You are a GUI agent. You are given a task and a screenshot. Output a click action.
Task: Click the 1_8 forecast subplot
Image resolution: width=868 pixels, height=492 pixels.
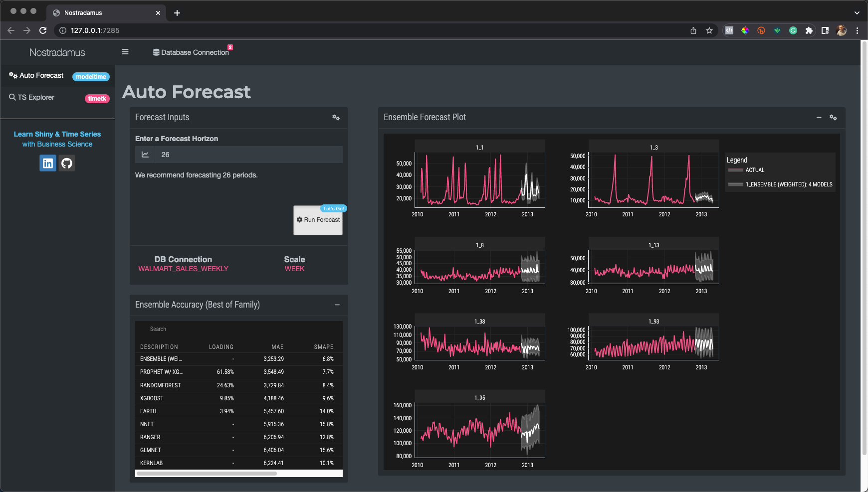point(480,267)
